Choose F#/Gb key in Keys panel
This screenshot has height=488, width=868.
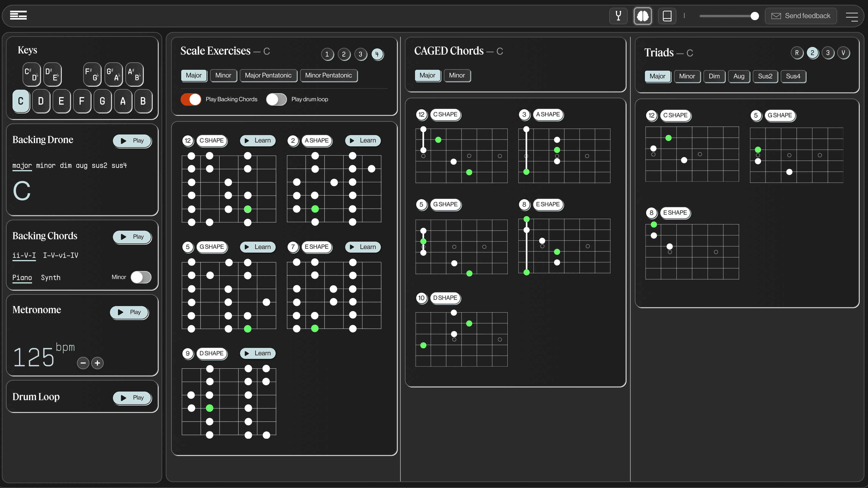92,75
